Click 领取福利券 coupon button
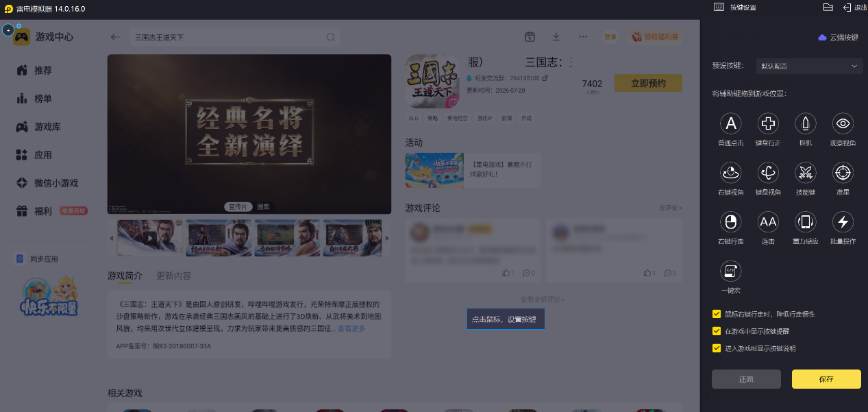The image size is (868, 412). tap(655, 37)
